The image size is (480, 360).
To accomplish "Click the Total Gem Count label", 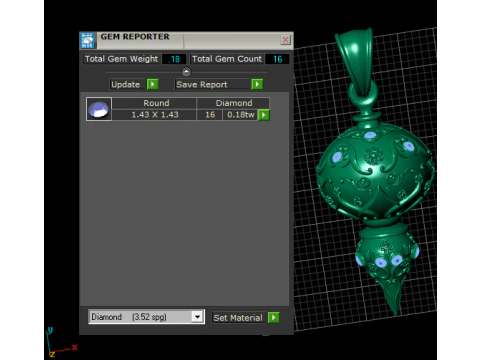I will (x=227, y=59).
